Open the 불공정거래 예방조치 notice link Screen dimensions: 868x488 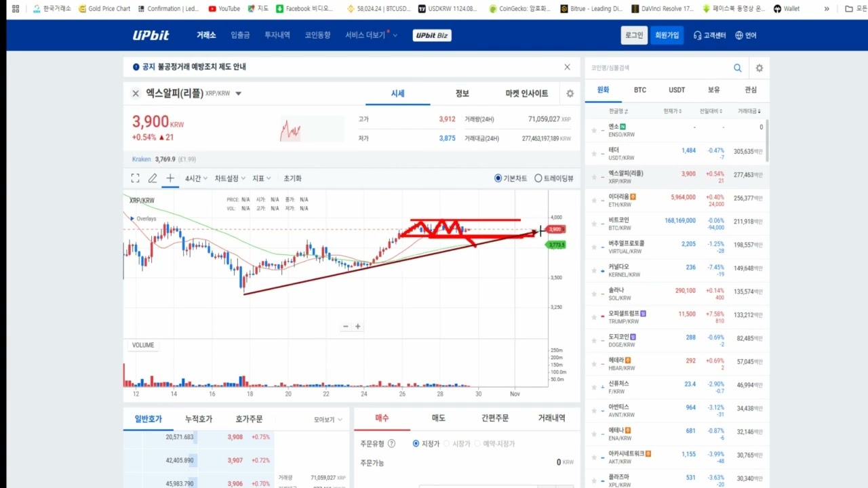click(x=202, y=67)
